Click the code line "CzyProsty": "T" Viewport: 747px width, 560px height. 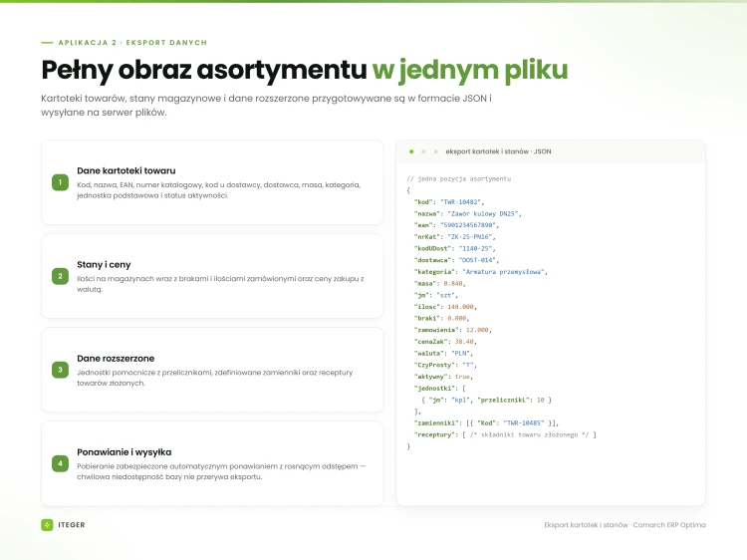click(445, 365)
